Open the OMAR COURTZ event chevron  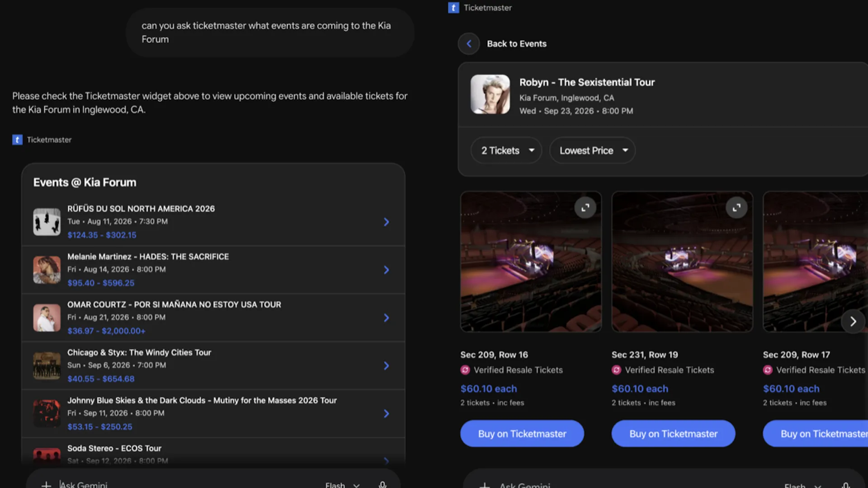[387, 318]
